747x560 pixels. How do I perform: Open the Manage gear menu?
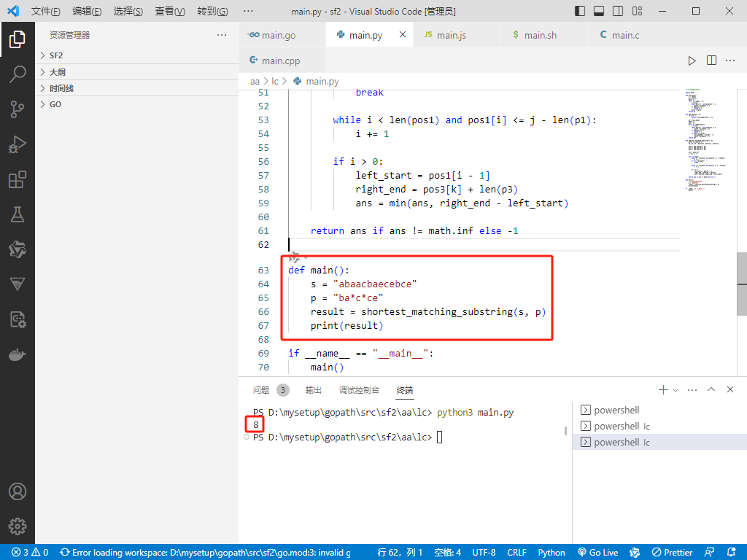click(18, 526)
